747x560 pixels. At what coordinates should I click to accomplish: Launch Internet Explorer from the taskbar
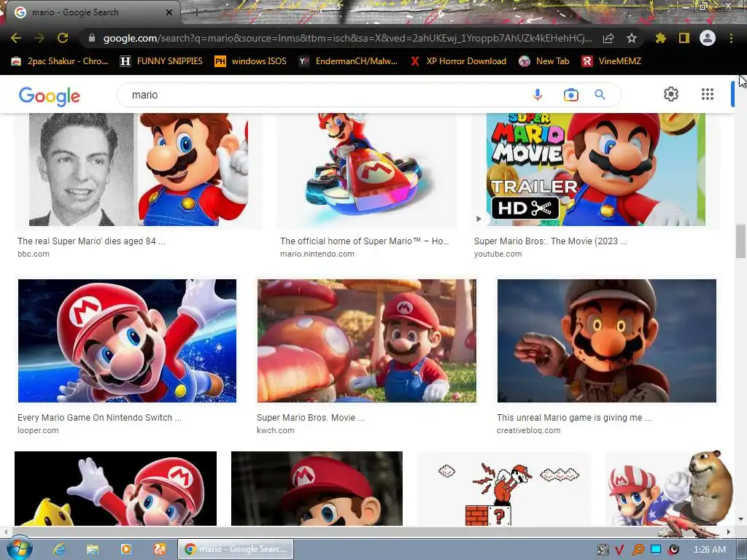(58, 549)
